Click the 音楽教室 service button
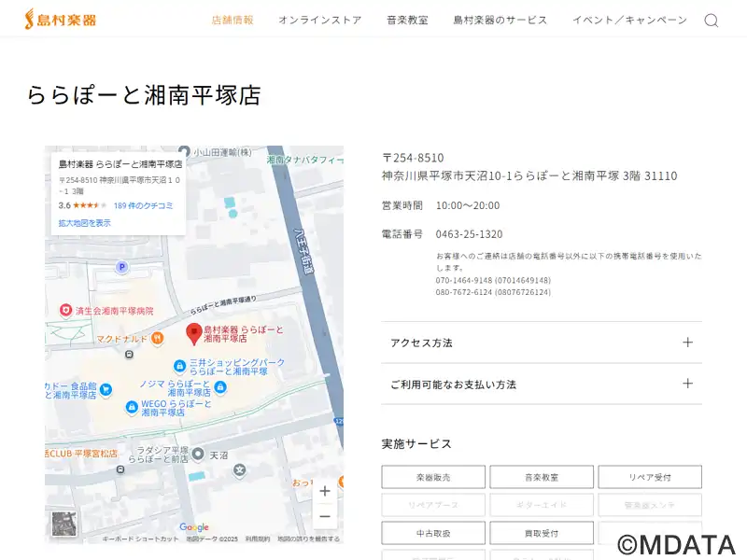 542,477
